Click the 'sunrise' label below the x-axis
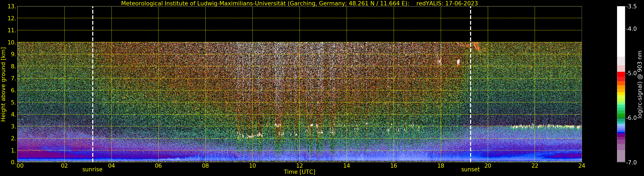The height and width of the screenshot is (176, 644). (x=92, y=170)
